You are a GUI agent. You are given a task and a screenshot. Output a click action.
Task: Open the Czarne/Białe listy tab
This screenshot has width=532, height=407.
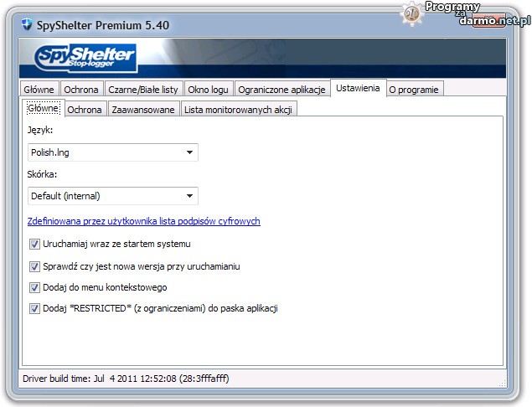point(143,90)
